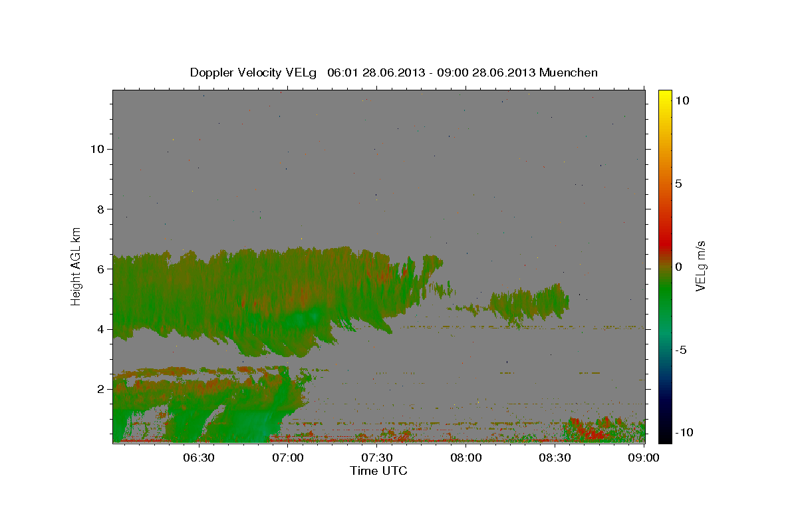798x532 pixels.
Task: Click the colorbar value 10
Action: point(682,100)
